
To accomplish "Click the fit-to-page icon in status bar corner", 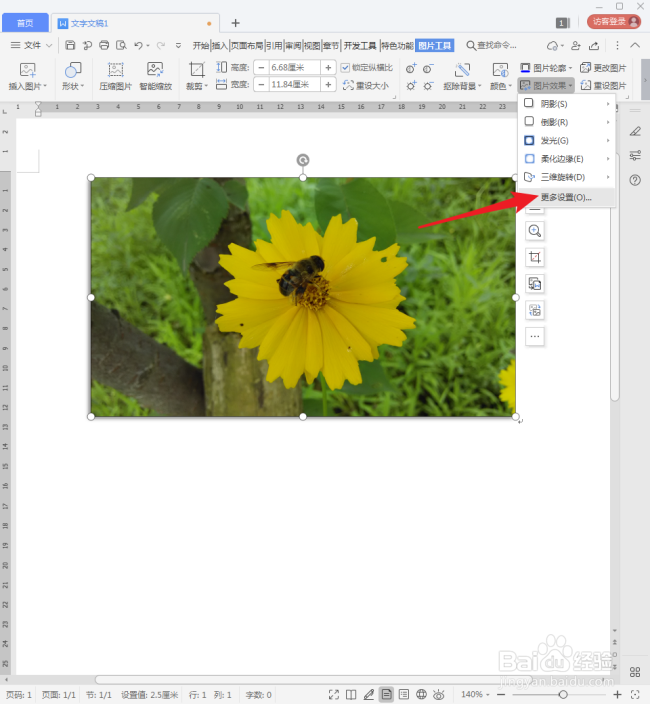I will 635,695.
